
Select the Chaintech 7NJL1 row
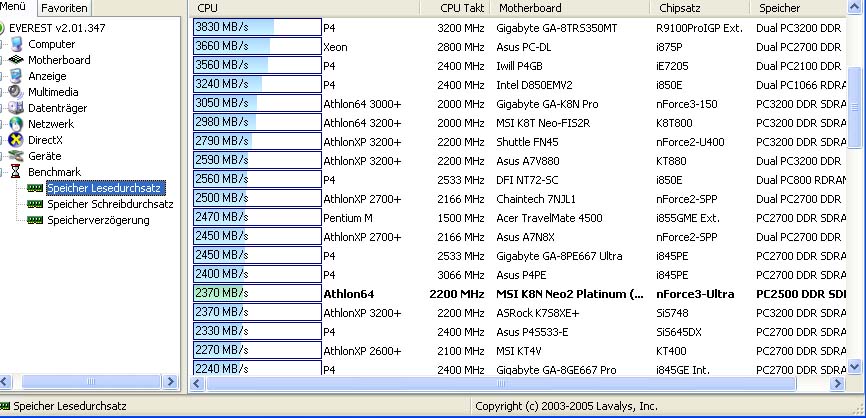pos(519,199)
